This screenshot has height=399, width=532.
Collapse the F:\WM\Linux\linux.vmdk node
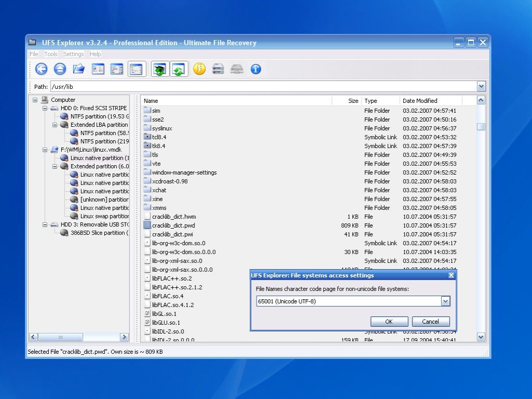pos(45,150)
